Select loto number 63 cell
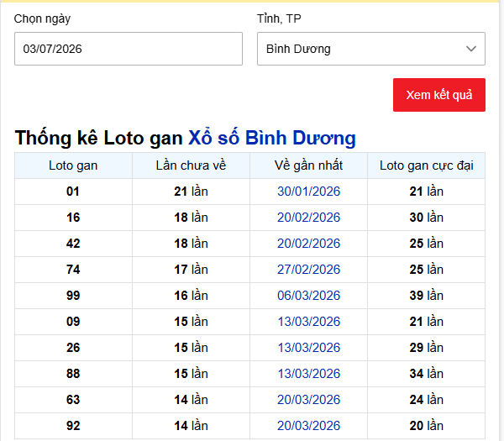Viewport: 504px width, 441px height. coord(73,400)
